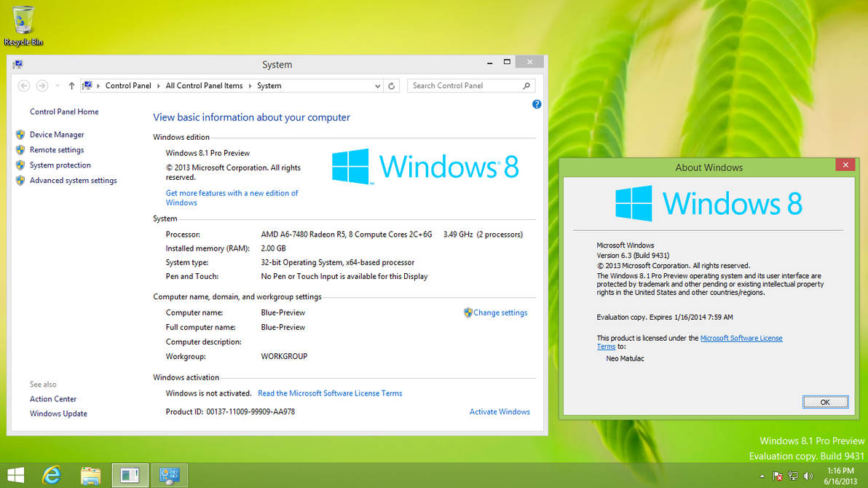This screenshot has height=488, width=868.
Task: Open Device Manager link
Action: (57, 135)
